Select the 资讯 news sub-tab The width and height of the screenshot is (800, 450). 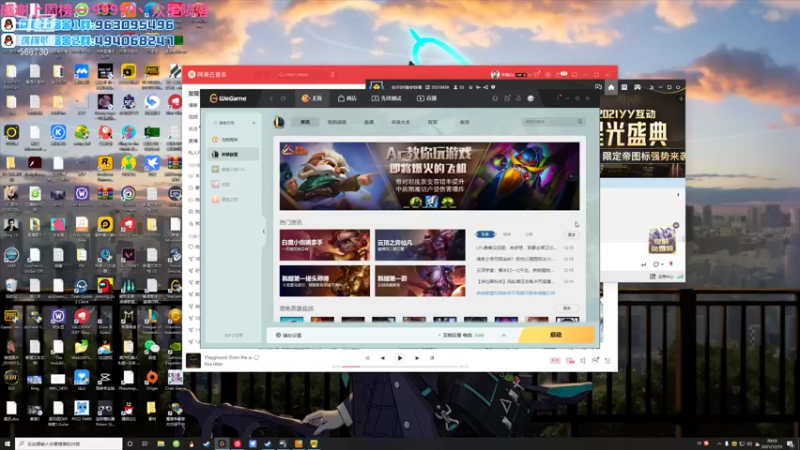point(305,122)
